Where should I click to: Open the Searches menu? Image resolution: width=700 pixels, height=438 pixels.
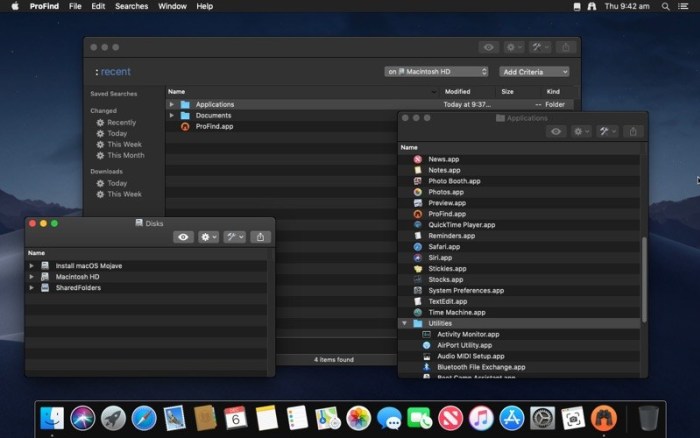click(x=131, y=6)
